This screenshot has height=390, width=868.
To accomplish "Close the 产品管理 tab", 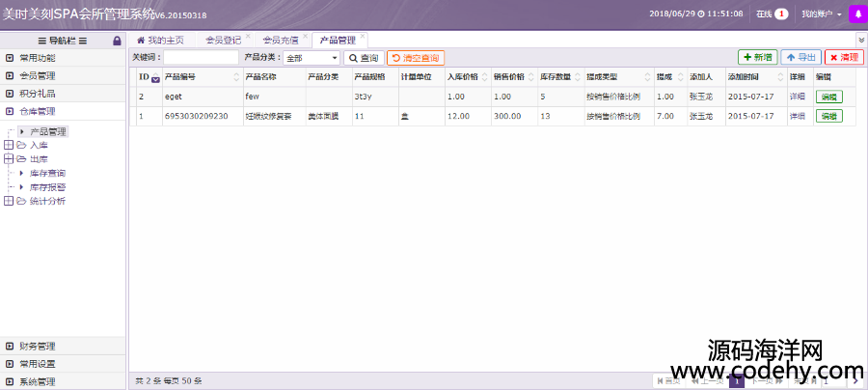I will click(363, 36).
